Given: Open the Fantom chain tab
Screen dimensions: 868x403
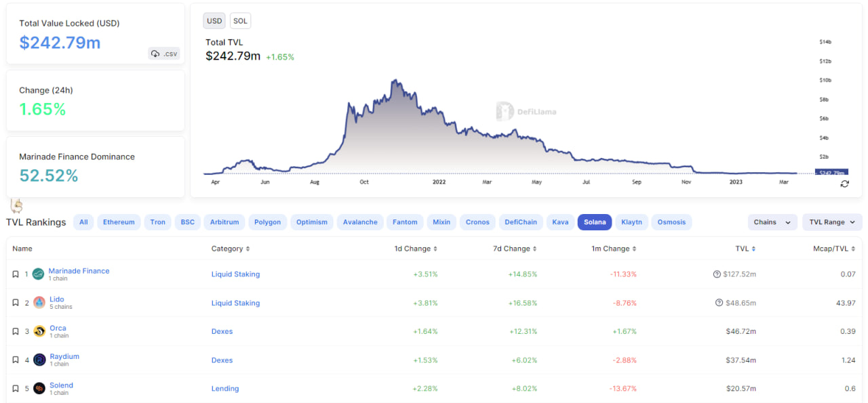Looking at the screenshot, I should pyautogui.click(x=405, y=222).
